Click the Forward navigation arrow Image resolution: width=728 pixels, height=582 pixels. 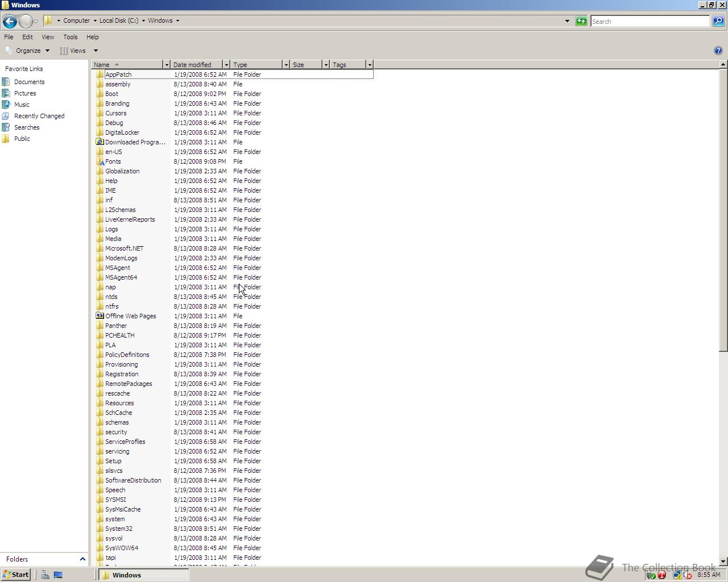[x=26, y=22]
